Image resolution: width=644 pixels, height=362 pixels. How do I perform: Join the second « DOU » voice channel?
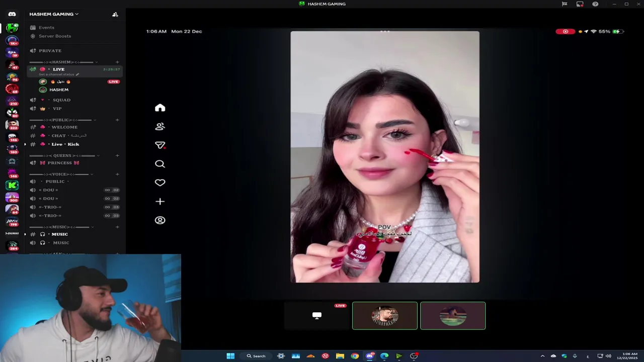click(x=74, y=199)
